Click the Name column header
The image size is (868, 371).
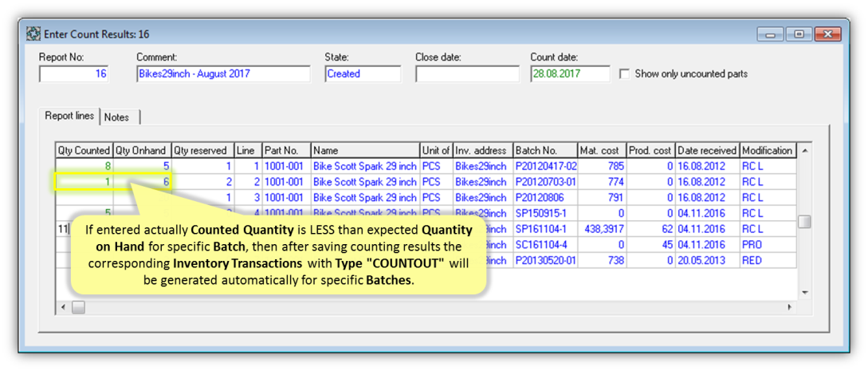365,150
